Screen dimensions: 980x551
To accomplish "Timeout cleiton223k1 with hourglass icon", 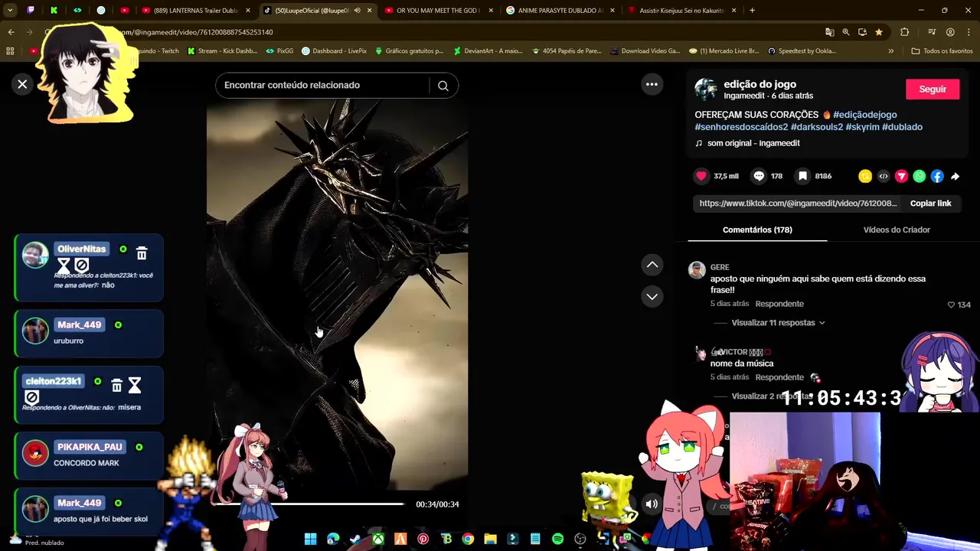I will coord(135,385).
